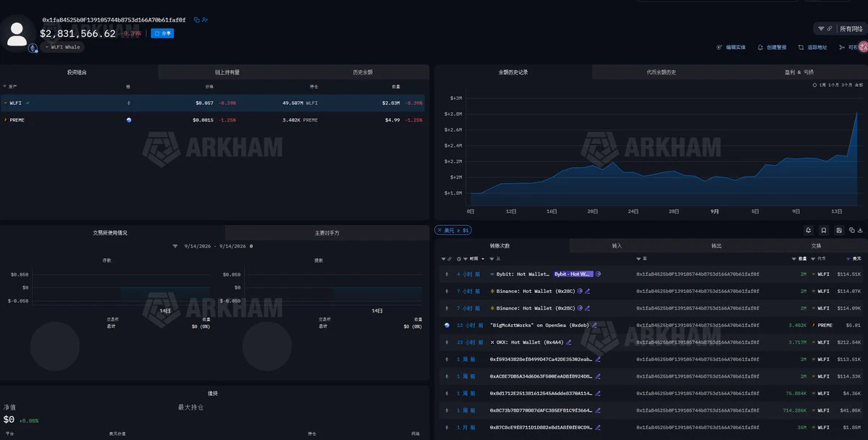Click the edit pencil beside OKX Hot Wallet
This screenshot has height=440, width=868.
(x=568, y=342)
